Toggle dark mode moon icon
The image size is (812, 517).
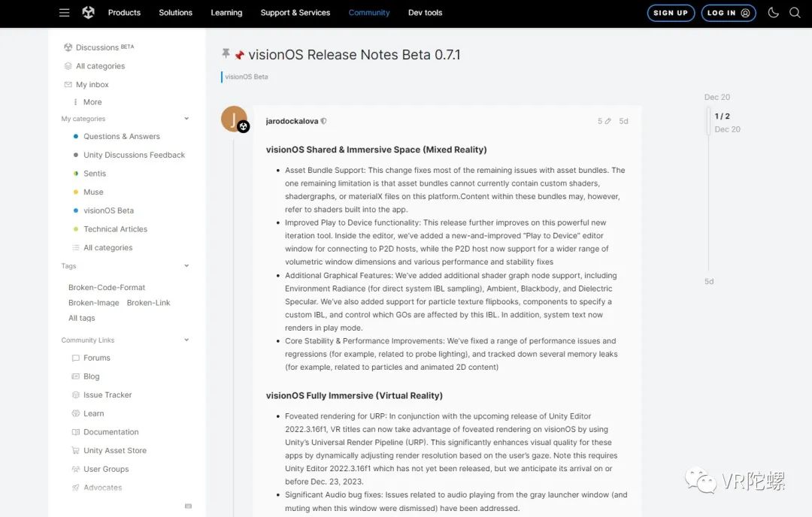click(x=773, y=13)
